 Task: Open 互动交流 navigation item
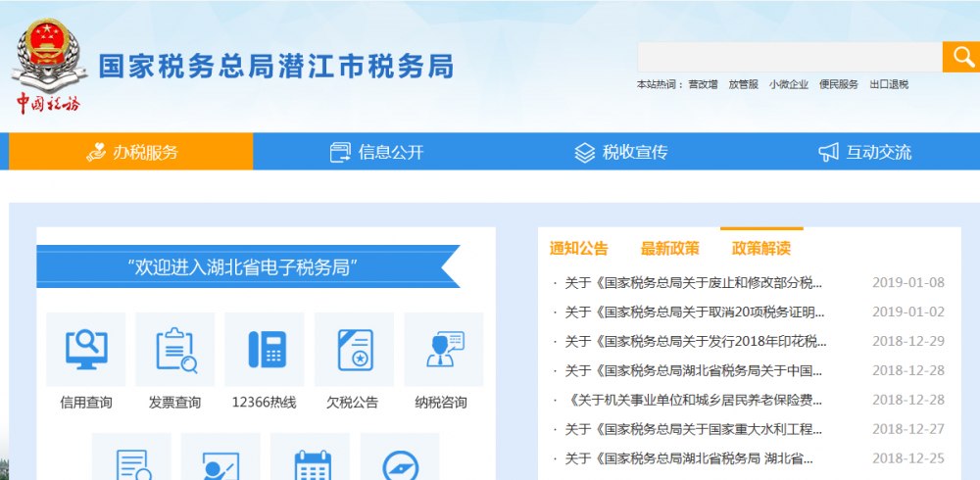[x=863, y=152]
